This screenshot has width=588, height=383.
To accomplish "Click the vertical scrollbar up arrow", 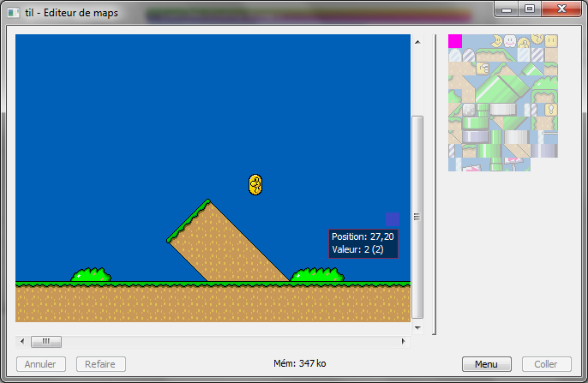I will [x=417, y=40].
